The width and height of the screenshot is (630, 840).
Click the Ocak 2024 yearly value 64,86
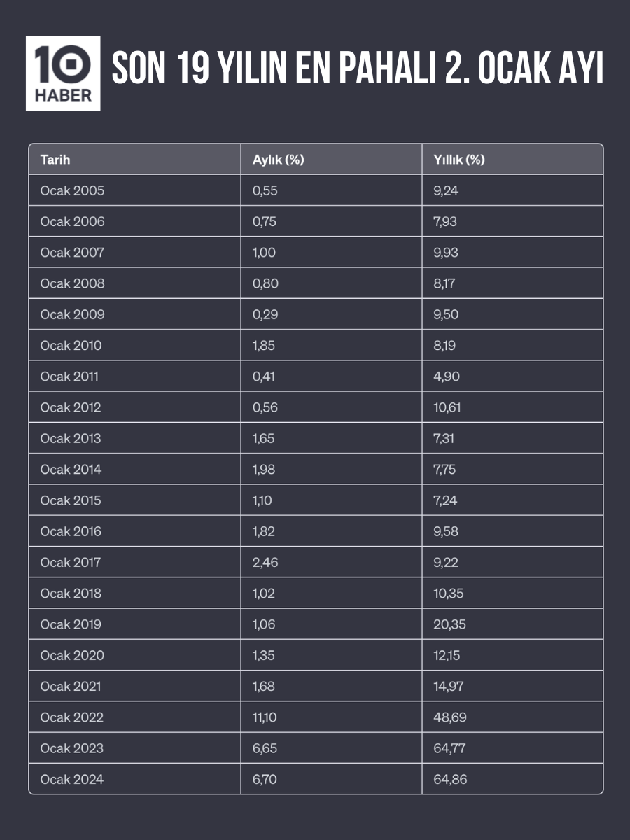450,779
